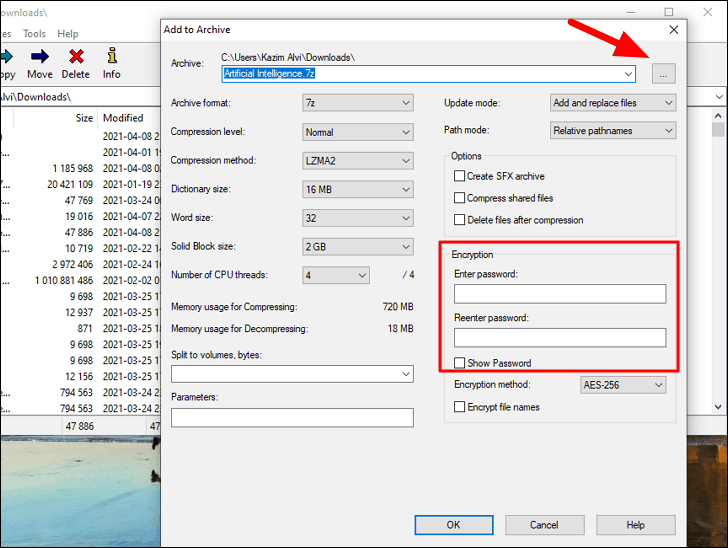Click the Move arrow icon in the 7-Zip toolbar
Viewport: 728px width, 548px height.
click(x=40, y=57)
